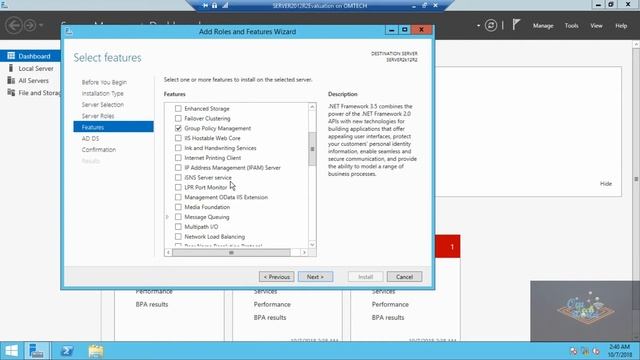Open the Help menu
The image size is (640, 360).
click(621, 26)
